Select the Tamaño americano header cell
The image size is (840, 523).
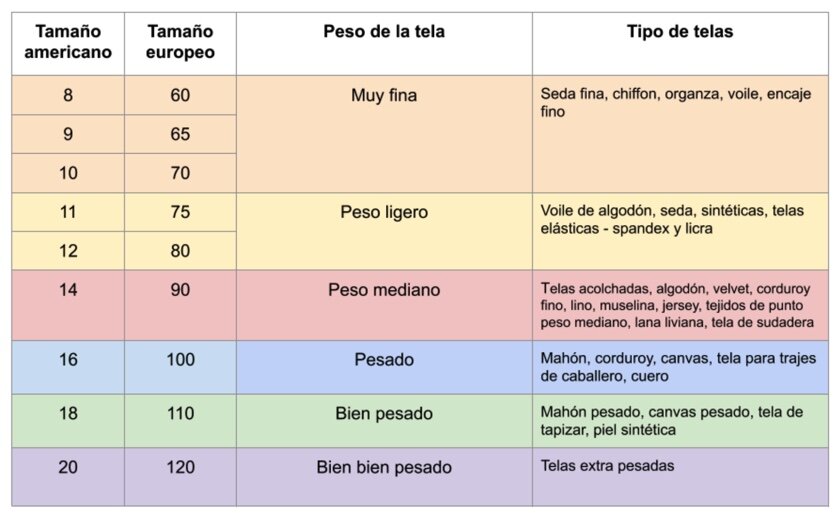click(x=68, y=44)
